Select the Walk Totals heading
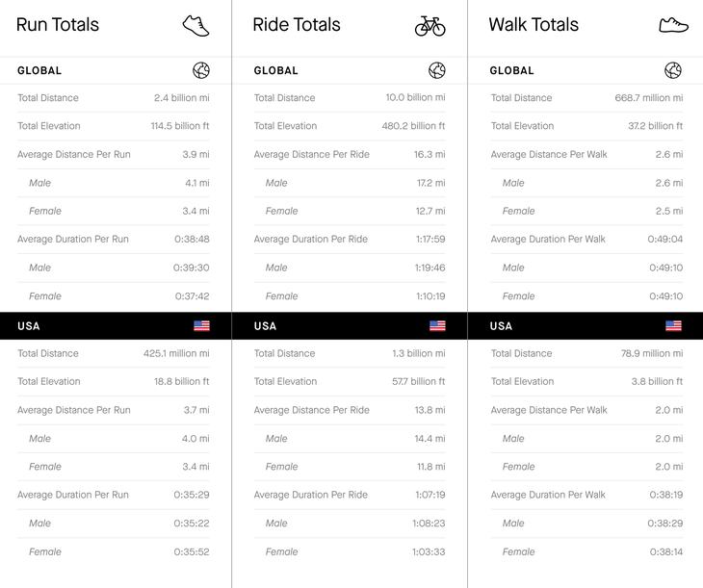The width and height of the screenshot is (703, 588). click(x=534, y=25)
